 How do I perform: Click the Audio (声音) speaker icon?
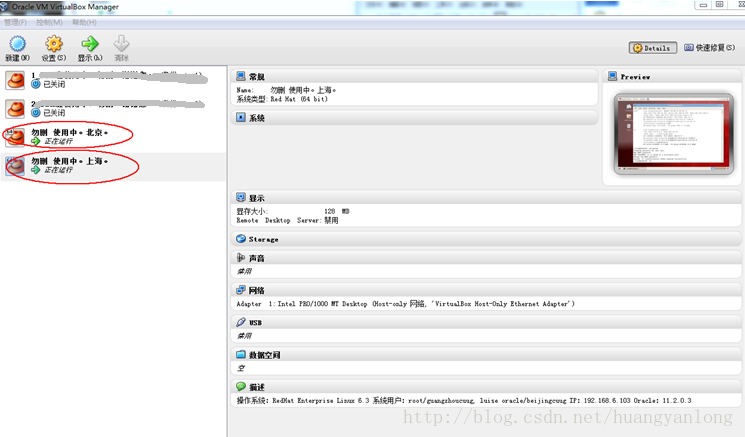[x=241, y=258]
